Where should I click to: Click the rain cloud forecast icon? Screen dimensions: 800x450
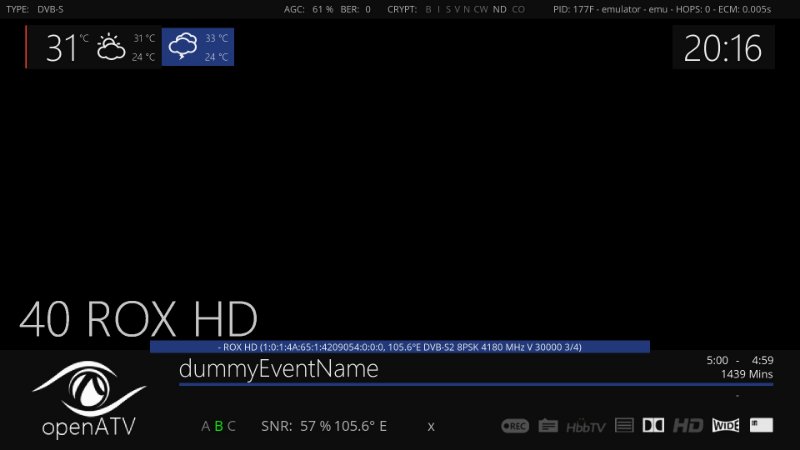point(183,47)
